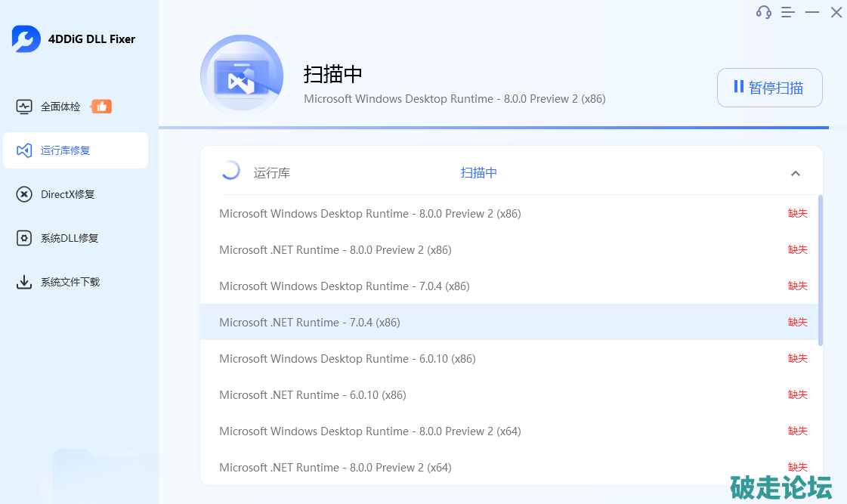
Task: Click the spinning loading indicator beside 运行库
Action: pos(230,171)
